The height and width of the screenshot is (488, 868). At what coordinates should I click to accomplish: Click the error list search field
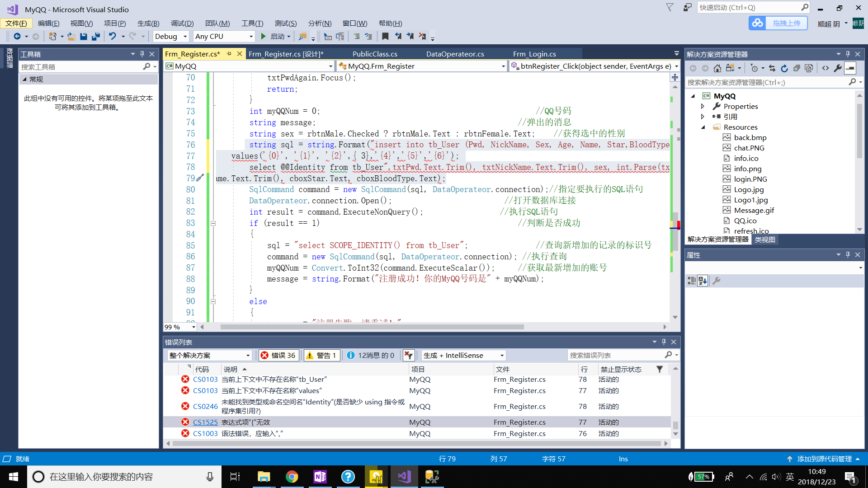coord(617,356)
